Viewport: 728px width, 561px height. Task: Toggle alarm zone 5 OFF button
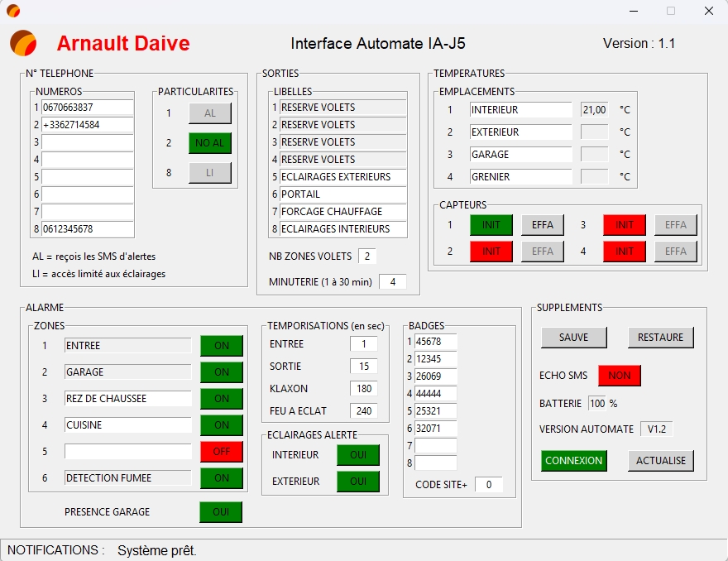[x=221, y=452]
